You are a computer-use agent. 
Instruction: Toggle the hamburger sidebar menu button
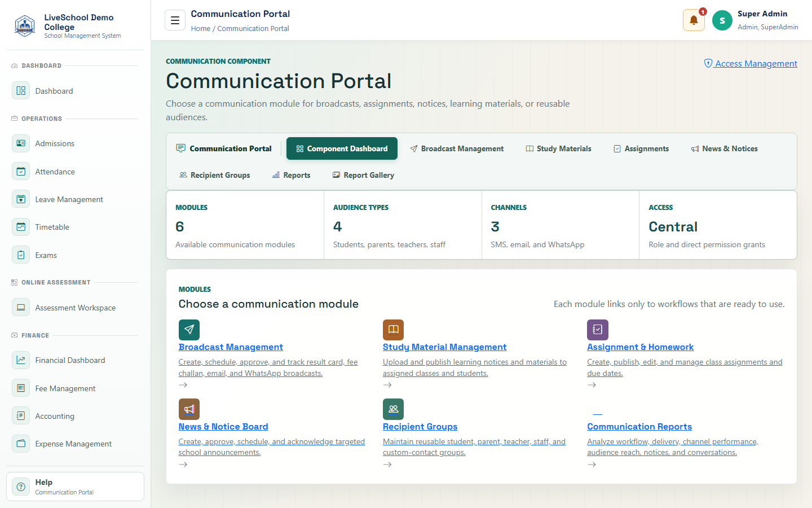[x=175, y=20]
